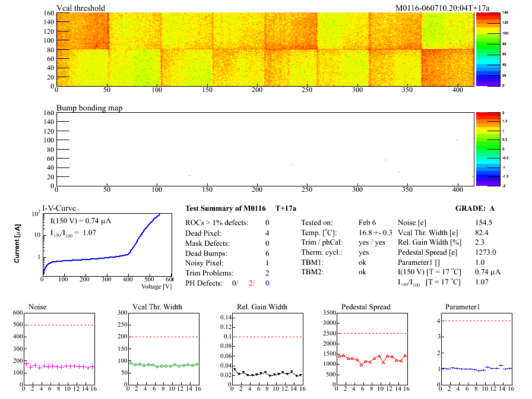Viewport: 532px width, 399px height.
Task: Click the Parameter1 chart title
Action: click(462, 307)
